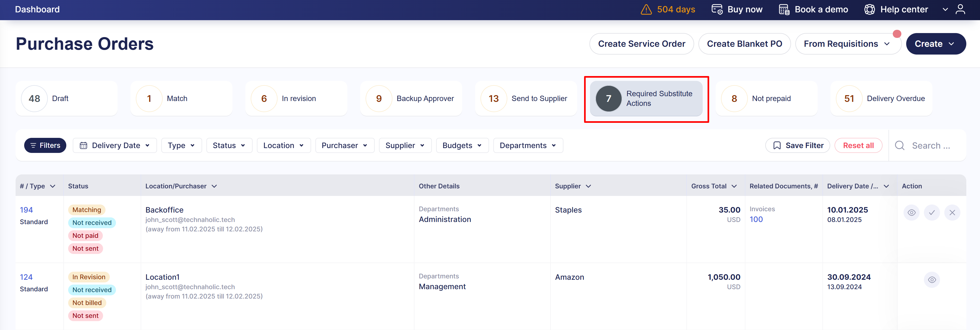Click Create Blanket PO button
Screen dimensions: 980x330
pyautogui.click(x=744, y=44)
